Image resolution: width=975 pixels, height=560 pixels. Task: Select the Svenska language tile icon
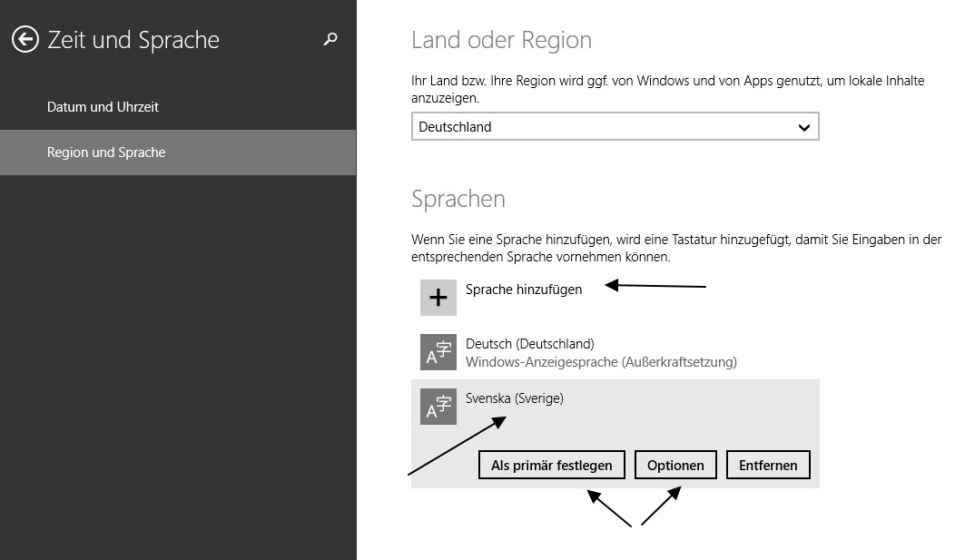tap(438, 407)
